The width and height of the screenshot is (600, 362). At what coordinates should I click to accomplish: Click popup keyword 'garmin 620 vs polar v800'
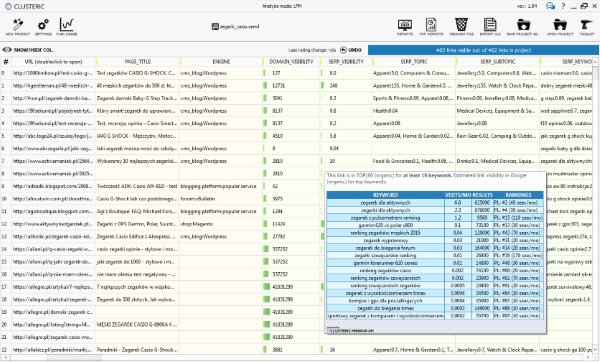(385, 225)
